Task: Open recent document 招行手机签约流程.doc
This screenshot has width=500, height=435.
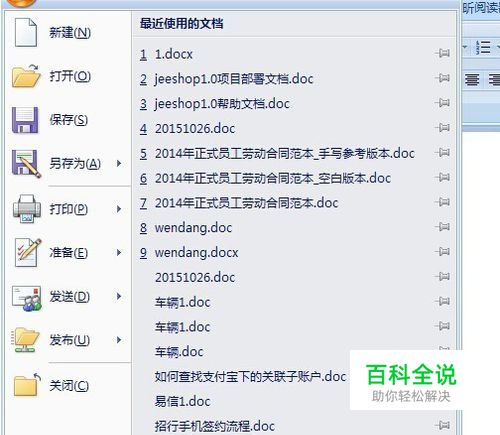Action: pos(215,426)
